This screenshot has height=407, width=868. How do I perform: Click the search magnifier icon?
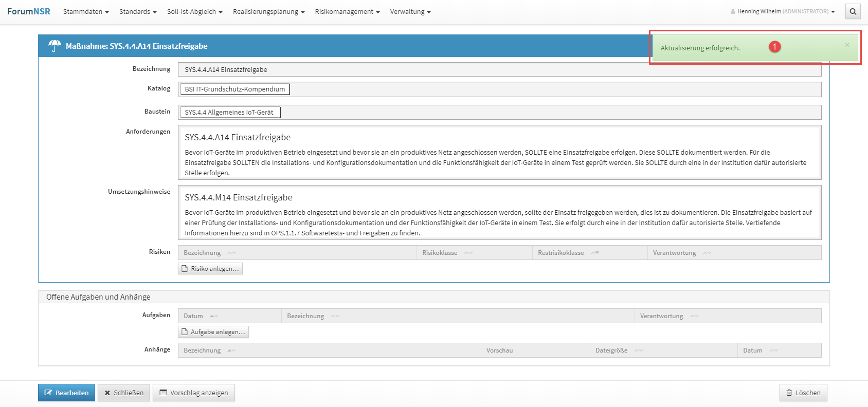click(x=853, y=11)
